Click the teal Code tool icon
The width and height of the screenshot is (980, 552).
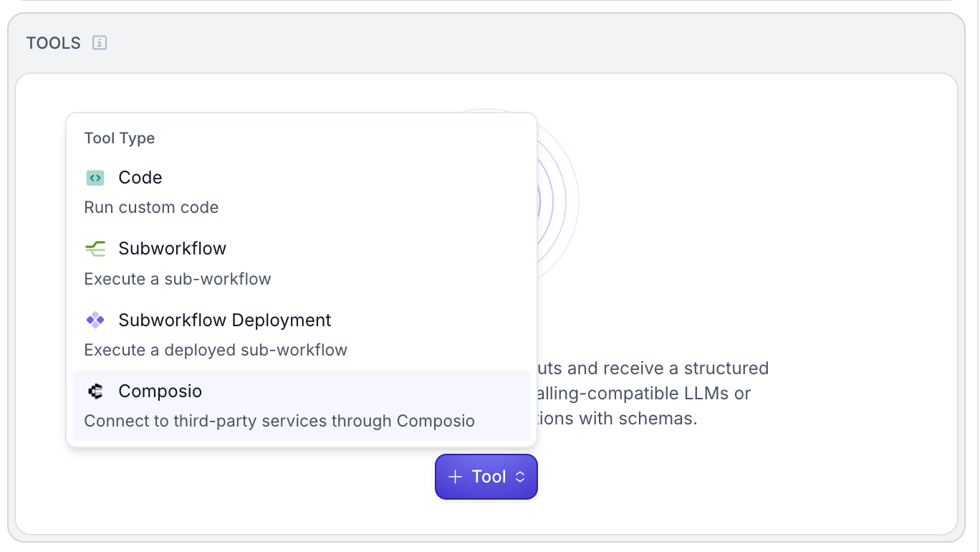point(95,178)
